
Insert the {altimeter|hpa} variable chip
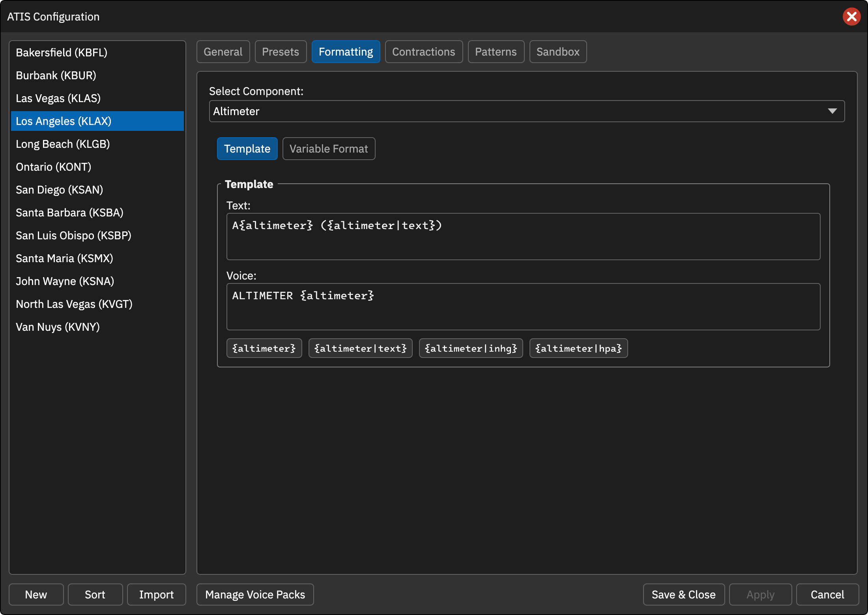(x=578, y=348)
